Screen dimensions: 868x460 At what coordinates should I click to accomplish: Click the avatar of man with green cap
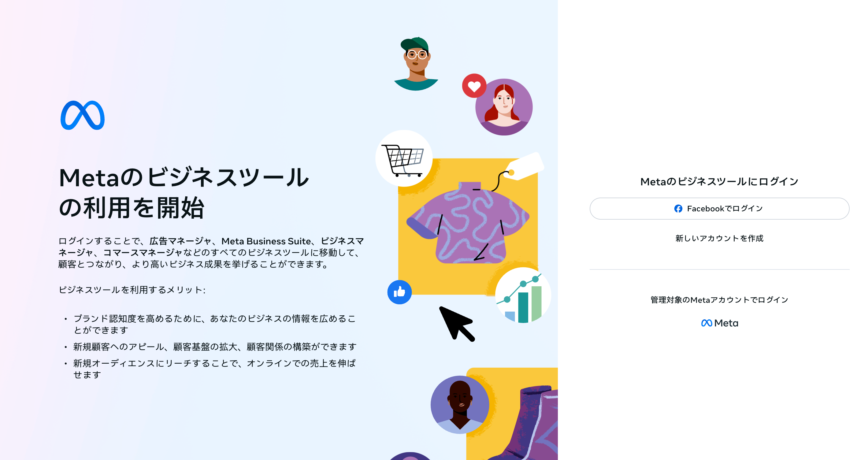click(x=416, y=63)
